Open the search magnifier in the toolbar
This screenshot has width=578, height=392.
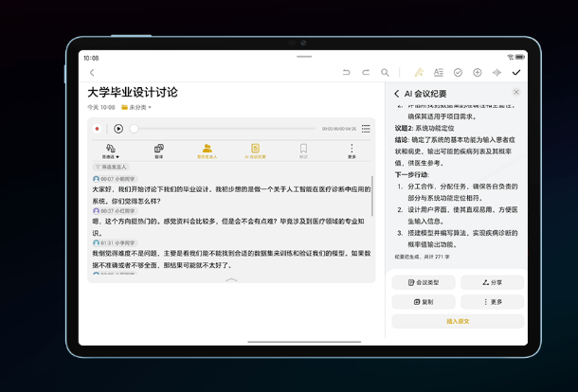pyautogui.click(x=385, y=73)
